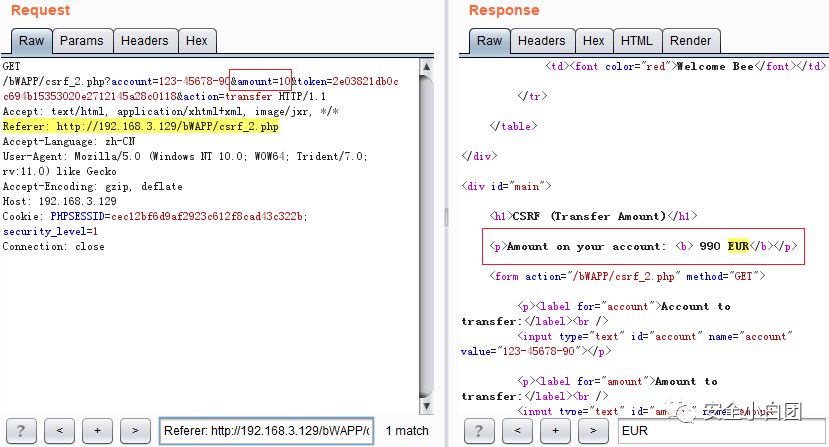Click the Request panel title
Viewport: 829px width, 447px height.
(x=40, y=10)
